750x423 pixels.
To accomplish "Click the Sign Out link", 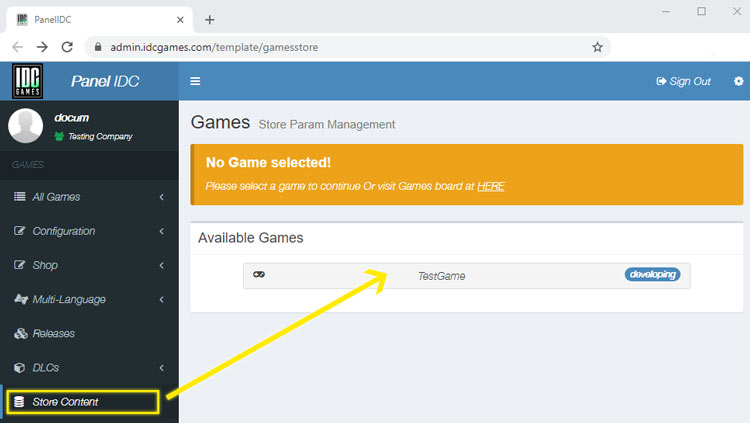I will pos(684,81).
